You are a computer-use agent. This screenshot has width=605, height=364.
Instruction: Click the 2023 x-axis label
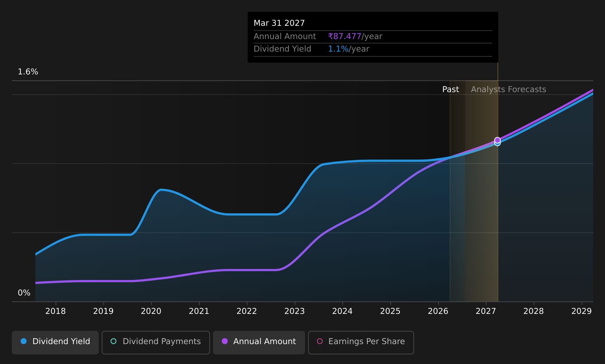point(295,311)
